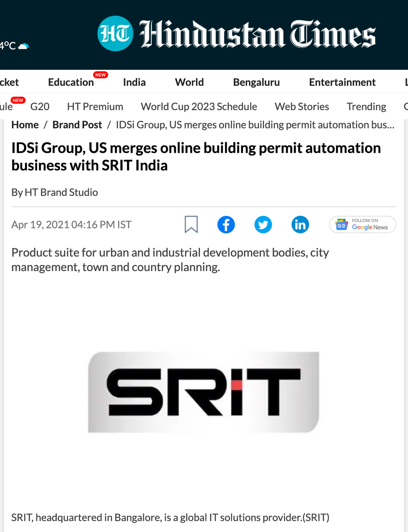Click the weather cloud icon
Viewport: 408px width, 532px height.
(24, 46)
